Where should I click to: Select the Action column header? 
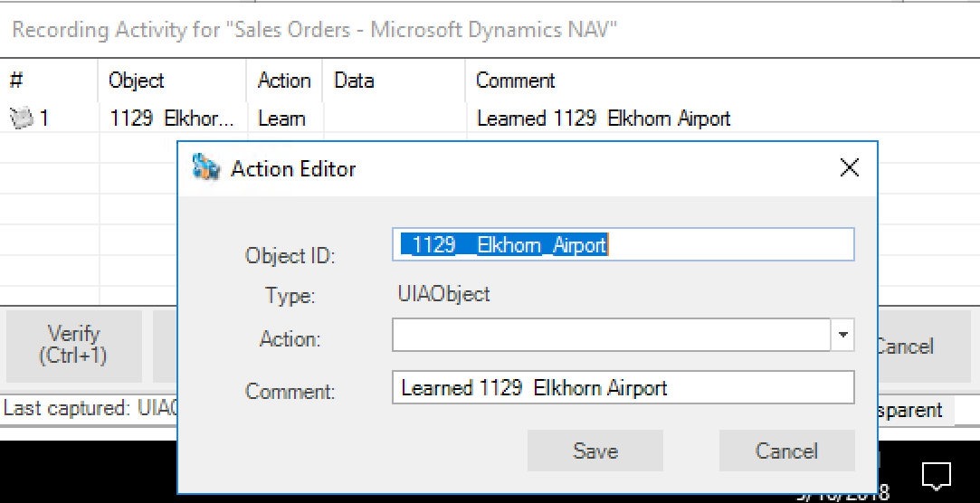coord(283,81)
